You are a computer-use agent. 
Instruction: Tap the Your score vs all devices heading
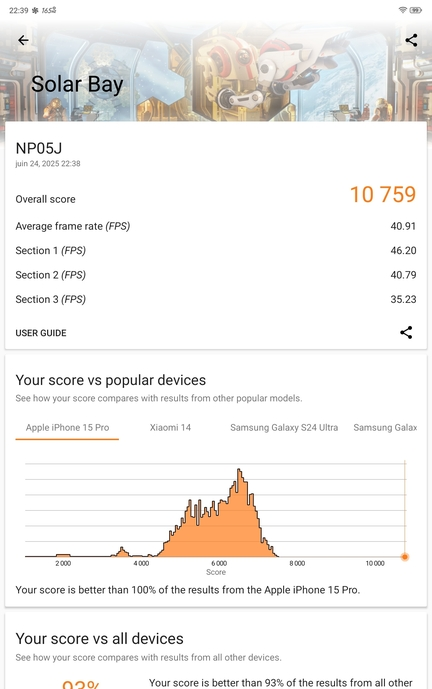pos(99,638)
